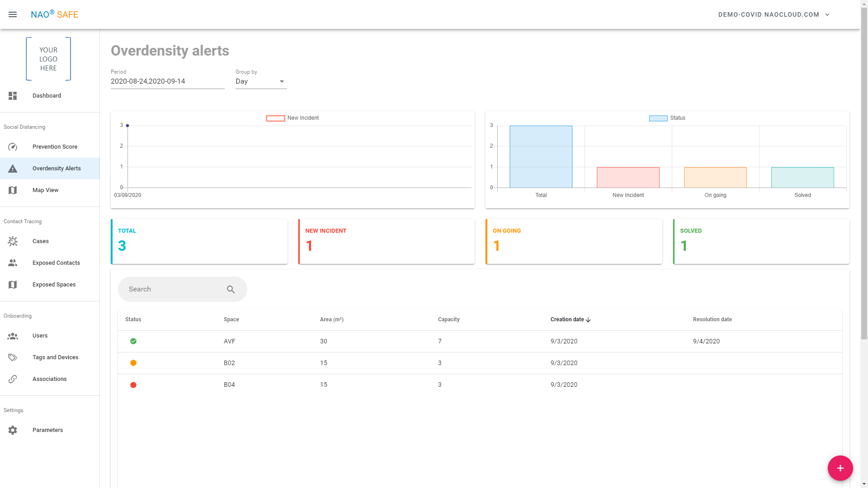
Task: Open the Users page
Action: pos(50,336)
